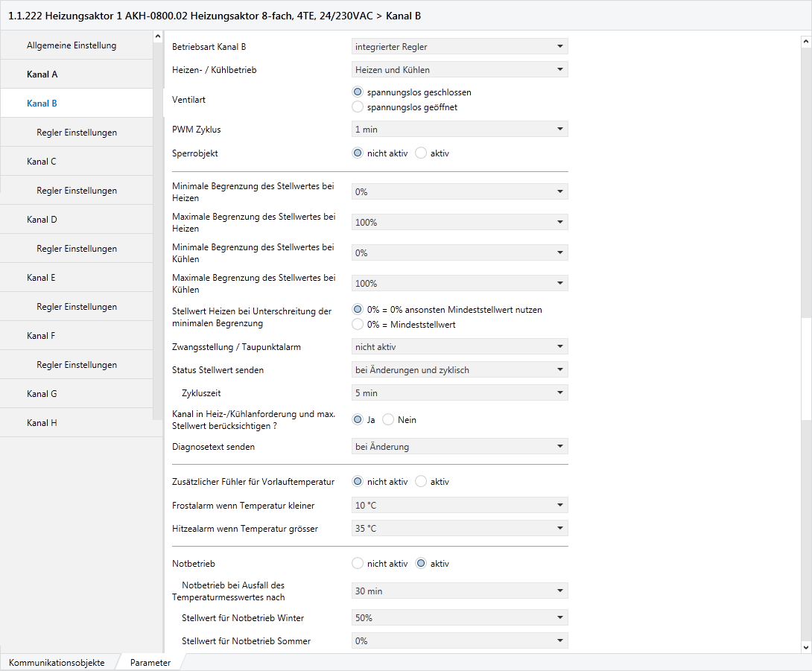Set Sperrobjekt to aktiv
This screenshot has width=812, height=671.
[x=421, y=153]
